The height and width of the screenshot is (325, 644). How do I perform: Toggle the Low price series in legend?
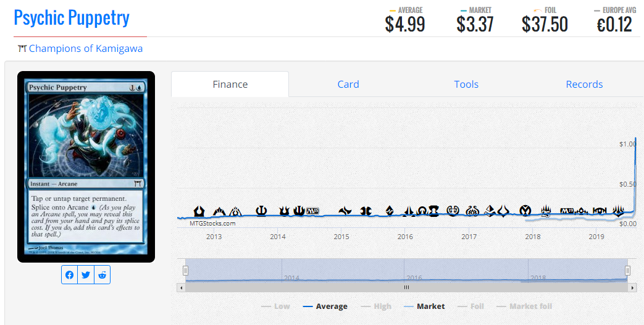(275, 306)
